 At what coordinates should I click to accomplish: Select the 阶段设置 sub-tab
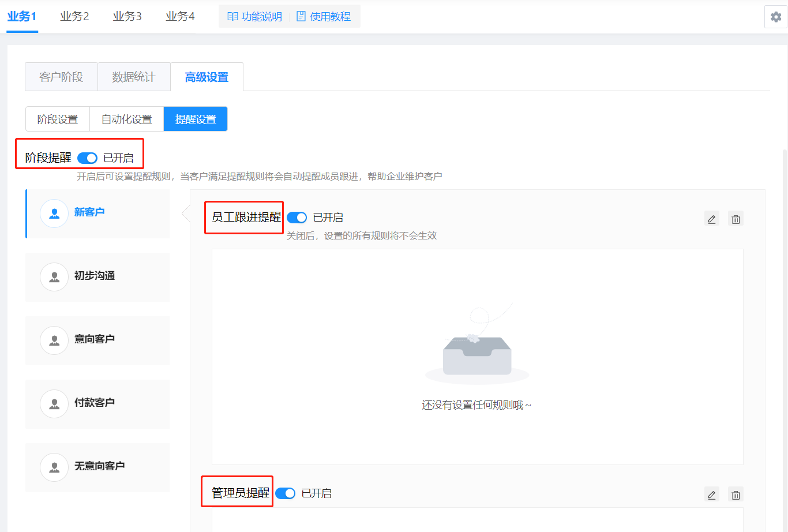click(58, 119)
